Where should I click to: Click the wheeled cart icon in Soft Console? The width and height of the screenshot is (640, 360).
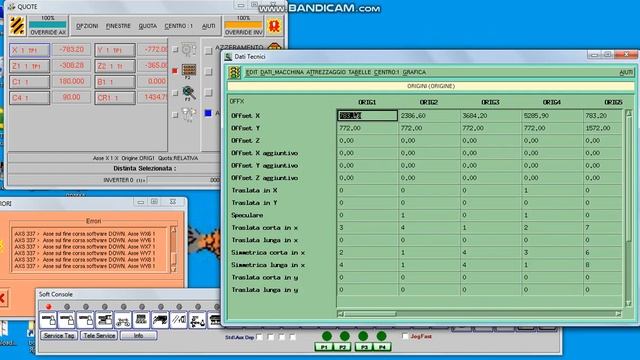click(x=123, y=320)
